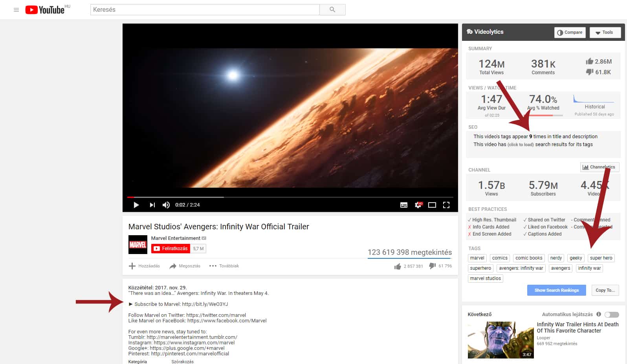627x364 pixels.
Task: Select the infinity war tag
Action: click(589, 268)
